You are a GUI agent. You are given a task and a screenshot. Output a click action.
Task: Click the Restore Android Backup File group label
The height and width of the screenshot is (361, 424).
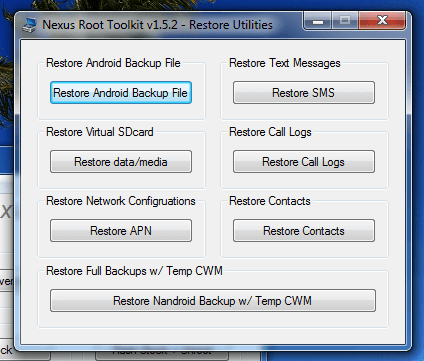[113, 63]
